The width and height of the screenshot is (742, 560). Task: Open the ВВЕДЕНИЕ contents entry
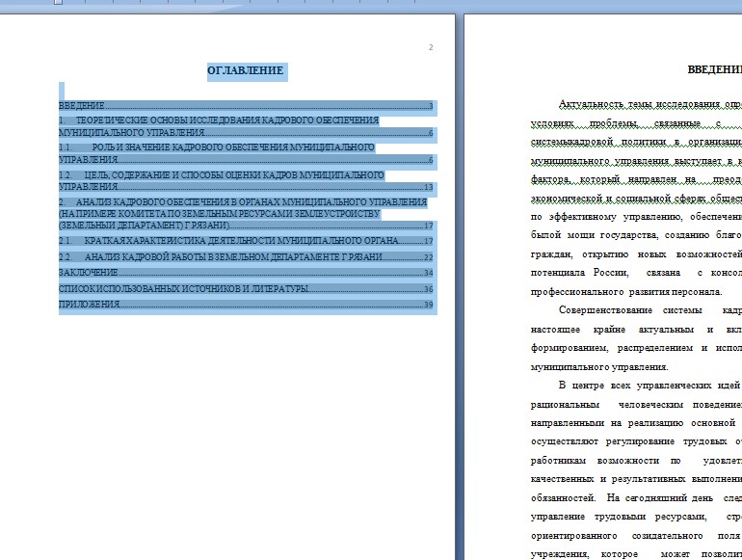pos(246,106)
